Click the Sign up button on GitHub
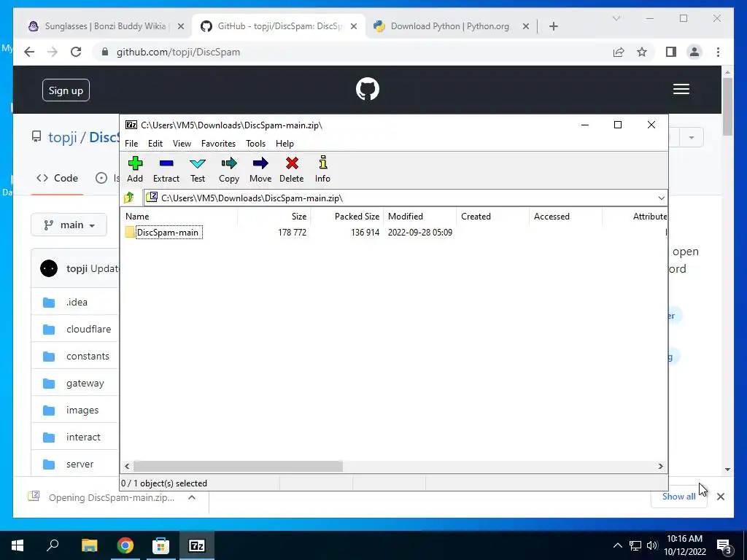The height and width of the screenshot is (560, 747). click(66, 90)
